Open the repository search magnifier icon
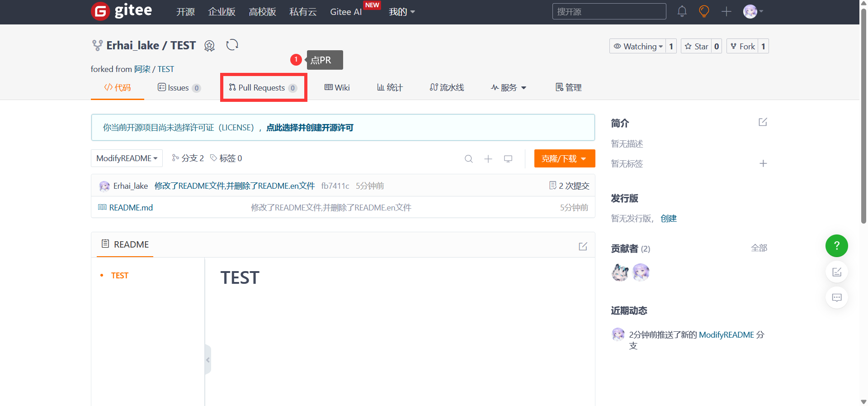 point(468,159)
